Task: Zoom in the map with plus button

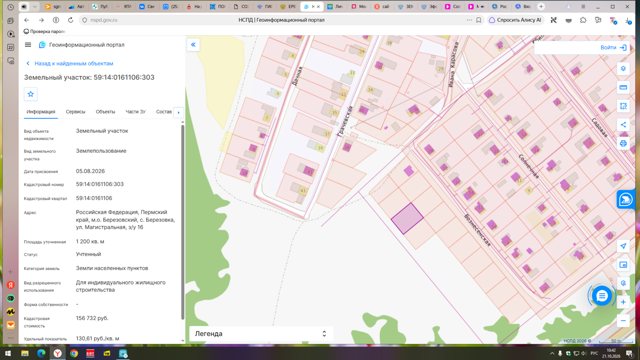Action: pos(623,302)
